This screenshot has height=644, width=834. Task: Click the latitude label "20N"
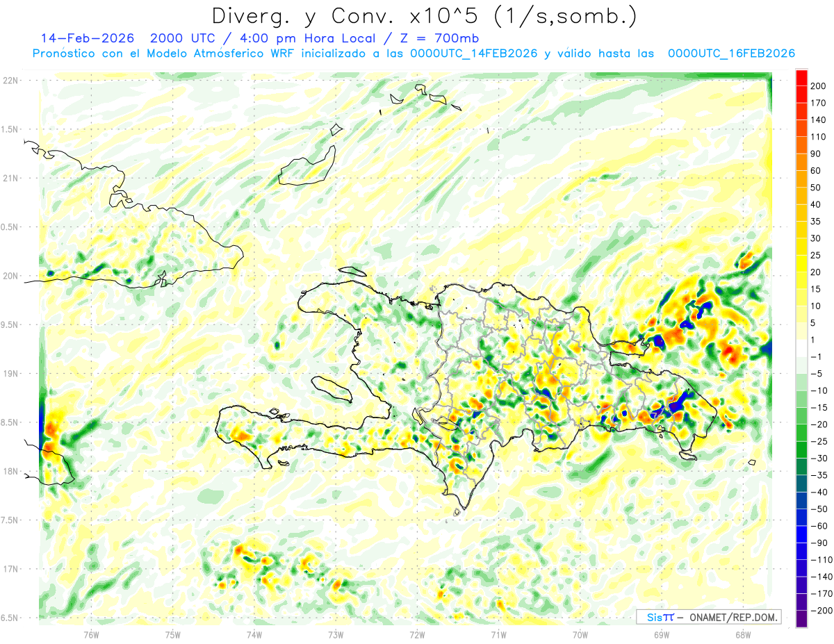(x=10, y=276)
